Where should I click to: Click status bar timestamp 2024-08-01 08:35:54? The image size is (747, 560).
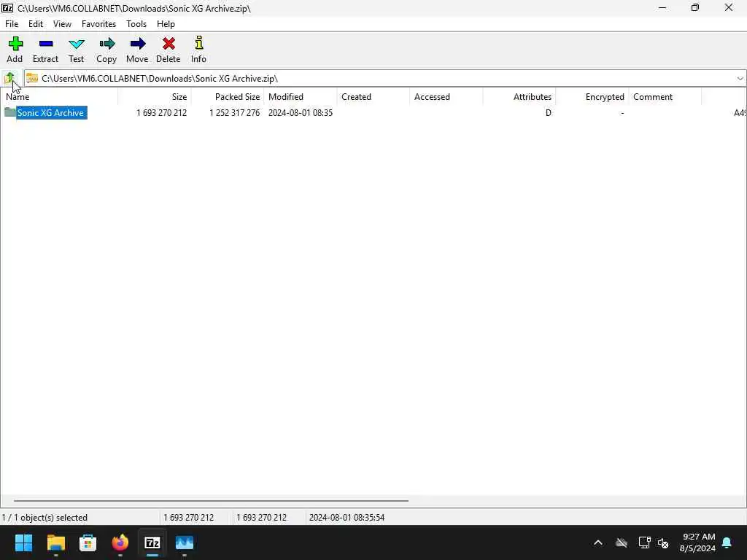347,518
